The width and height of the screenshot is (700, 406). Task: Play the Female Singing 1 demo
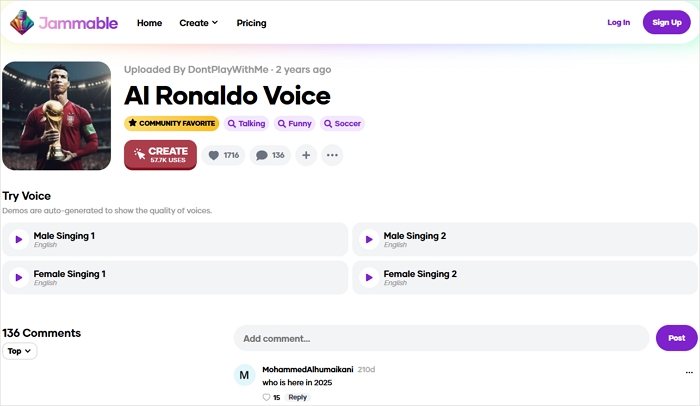pos(19,277)
